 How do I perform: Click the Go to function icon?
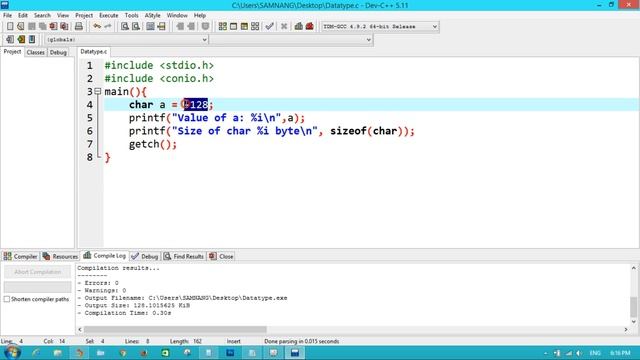point(150,26)
